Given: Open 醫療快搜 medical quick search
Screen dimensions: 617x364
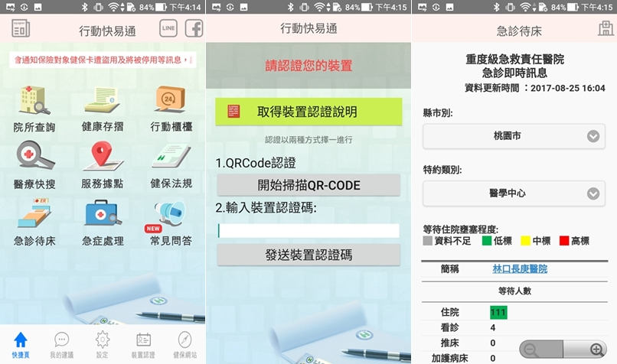Looking at the screenshot, I should tap(34, 165).
